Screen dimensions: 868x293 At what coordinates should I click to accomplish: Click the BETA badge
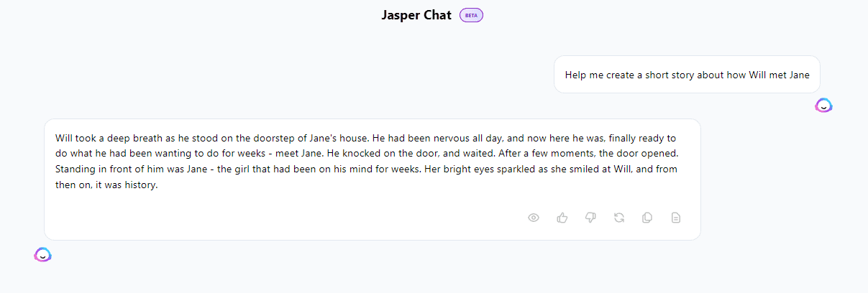pyautogui.click(x=471, y=15)
